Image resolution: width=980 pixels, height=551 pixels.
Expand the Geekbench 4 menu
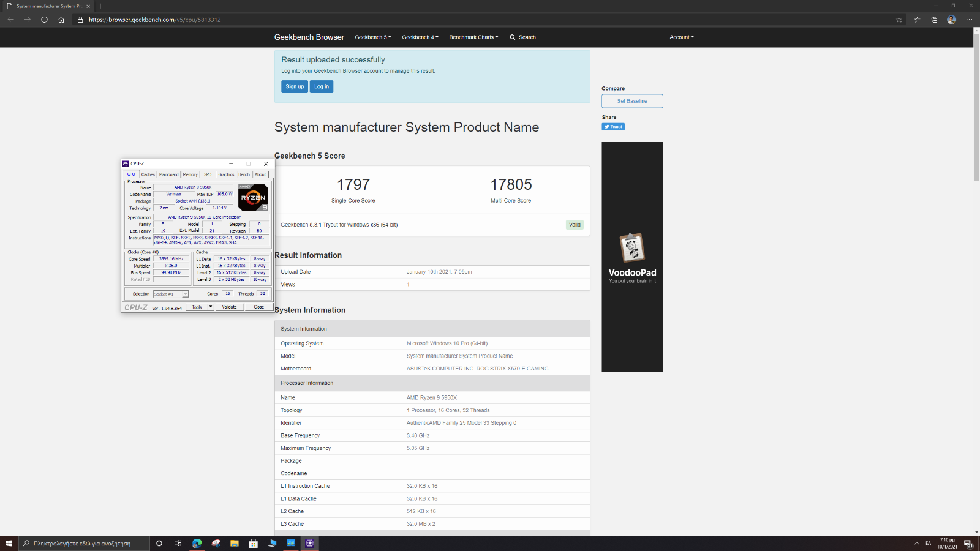click(420, 37)
